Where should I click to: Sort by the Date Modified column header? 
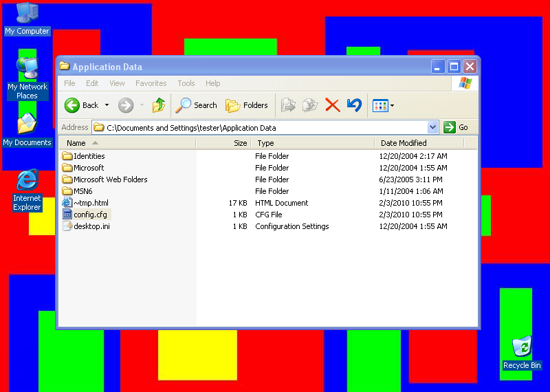419,143
